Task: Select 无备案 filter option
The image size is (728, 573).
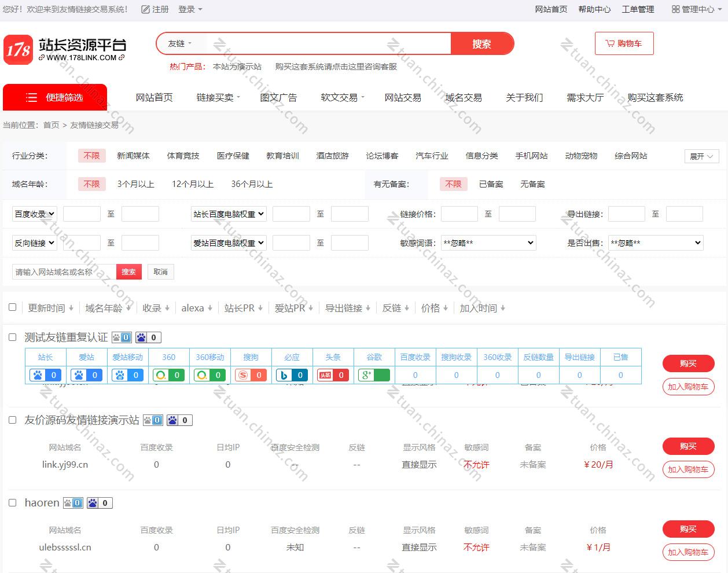Action: (x=532, y=184)
